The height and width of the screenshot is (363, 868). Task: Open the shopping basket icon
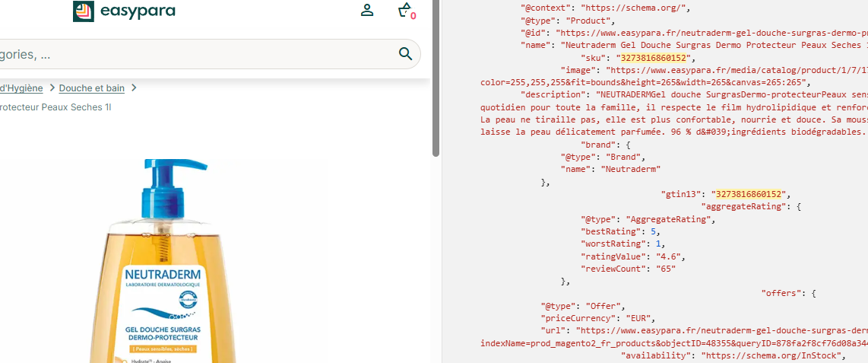pos(406,11)
